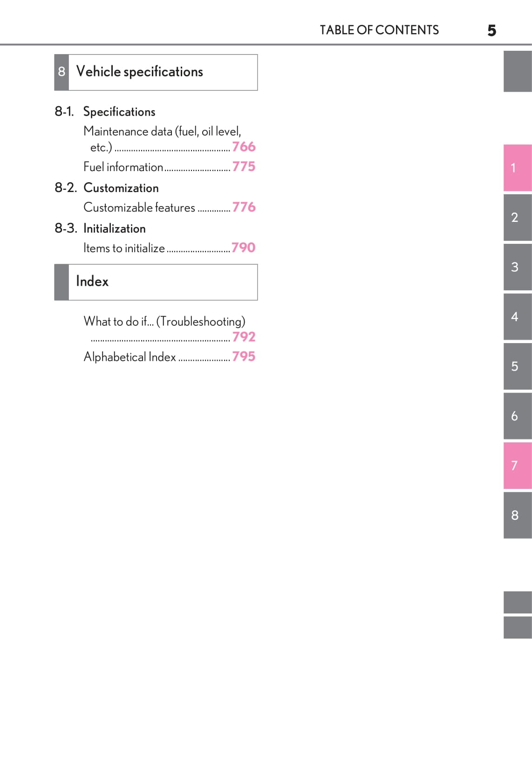
Task: Select the 8-1 Specifications heading
Action: 119,112
